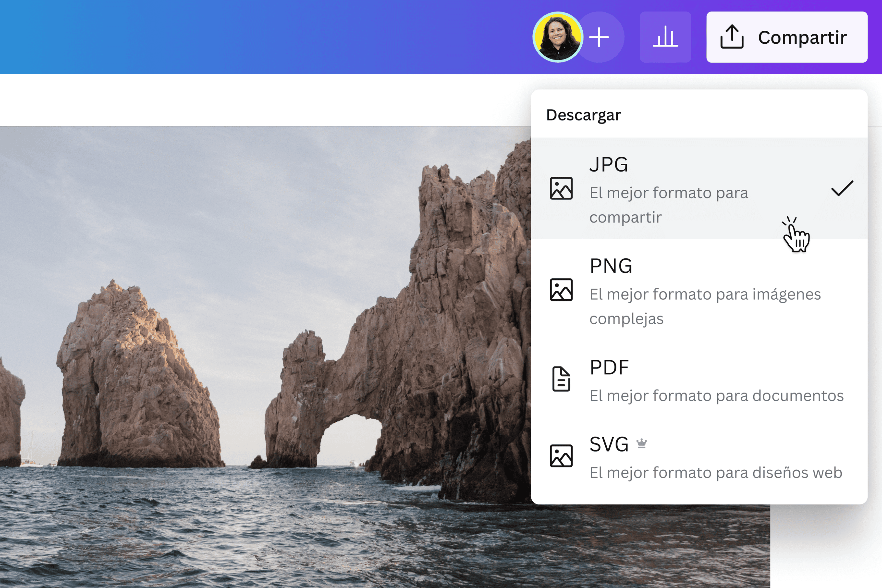Click the upload arrow icon in Compartir
Image resolution: width=882 pixels, height=588 pixels.
pyautogui.click(x=732, y=37)
